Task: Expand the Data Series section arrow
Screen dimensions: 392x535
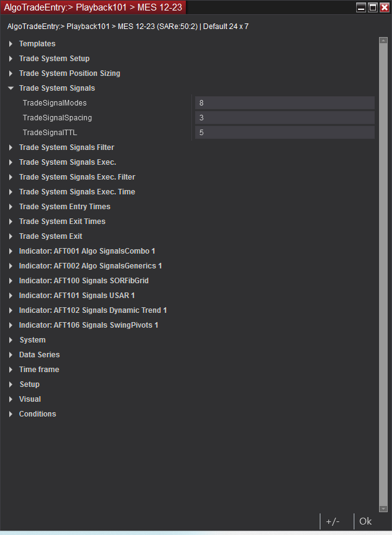Action: pos(10,355)
